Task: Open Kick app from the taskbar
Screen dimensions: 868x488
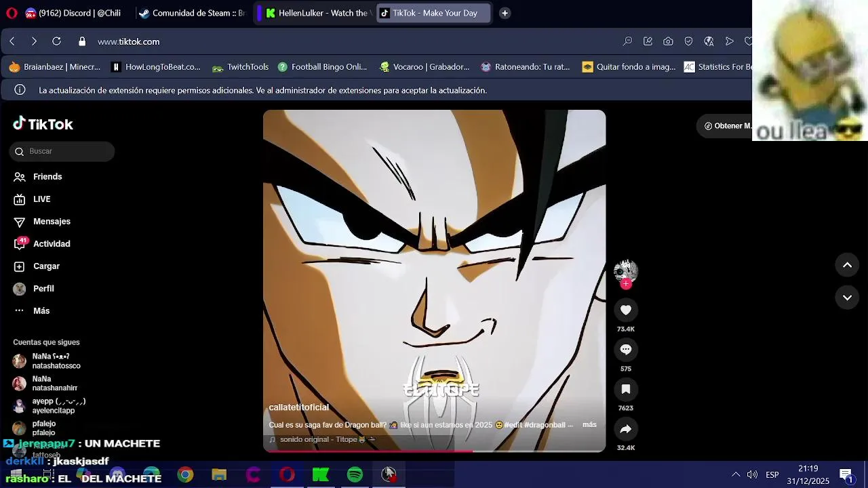Action: pyautogui.click(x=321, y=474)
